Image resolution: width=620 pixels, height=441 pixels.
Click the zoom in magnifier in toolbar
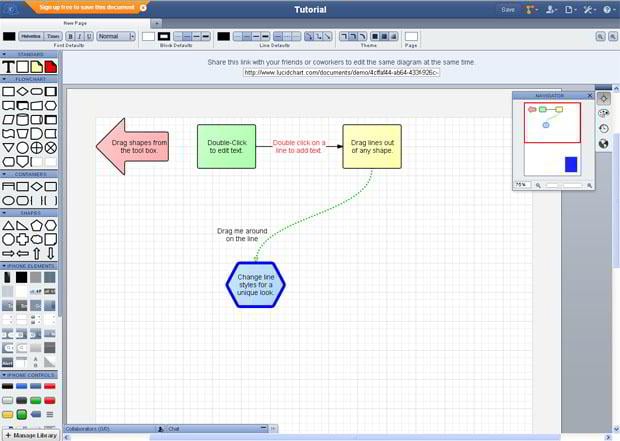pyautogui.click(x=600, y=36)
